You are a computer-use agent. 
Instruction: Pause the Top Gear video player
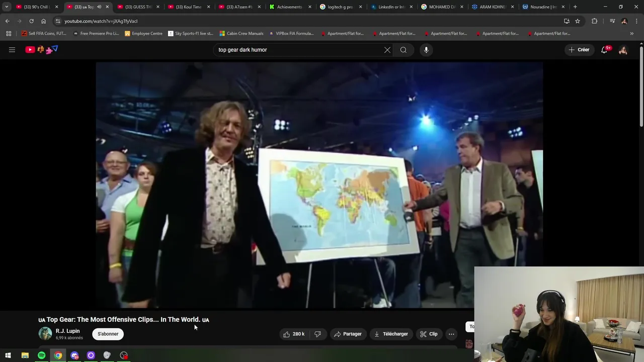(319, 185)
